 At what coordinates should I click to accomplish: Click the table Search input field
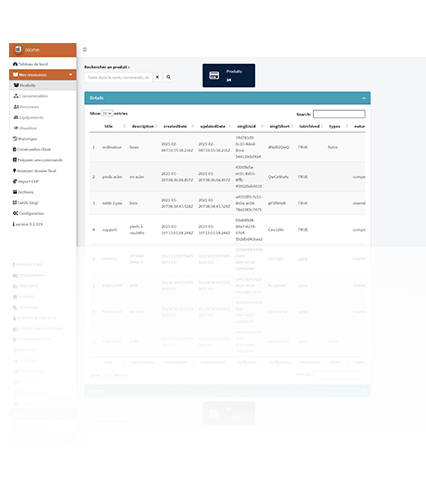click(339, 114)
